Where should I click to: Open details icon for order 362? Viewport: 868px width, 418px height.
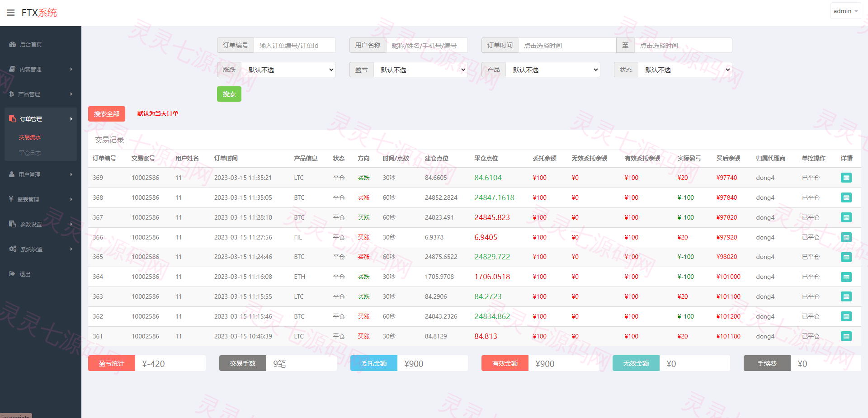tap(846, 316)
